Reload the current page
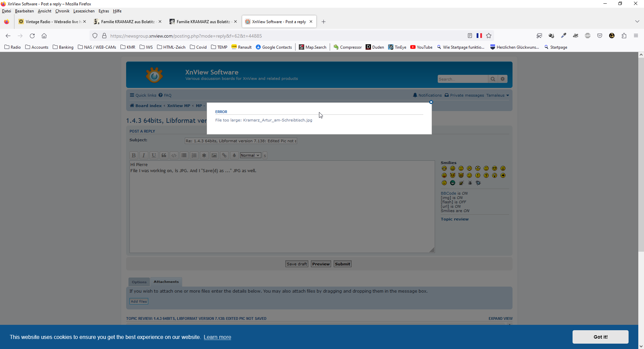 32,36
